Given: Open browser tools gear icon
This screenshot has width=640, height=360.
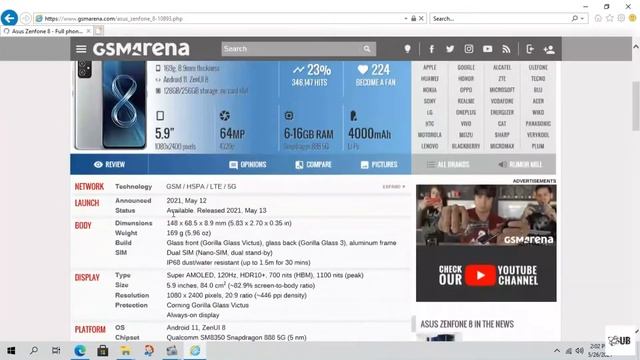Looking at the screenshot, I should coord(621,18).
